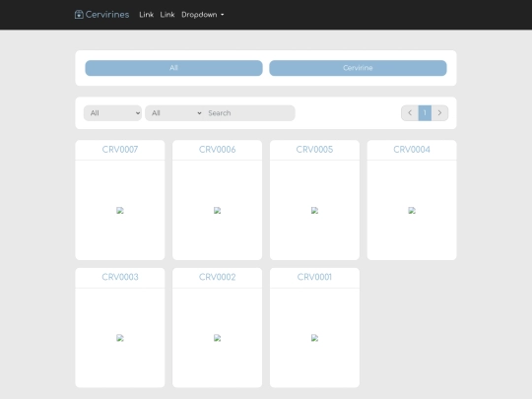The width and height of the screenshot is (532, 399).
Task: Click the CRV0003 card image thumbnail
Action: (x=120, y=338)
